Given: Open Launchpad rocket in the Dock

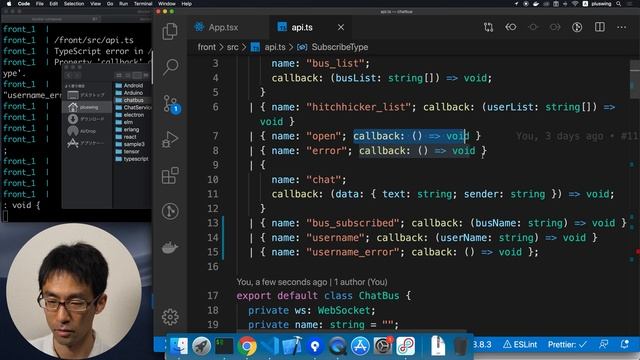Looking at the screenshot, I should point(201,346).
